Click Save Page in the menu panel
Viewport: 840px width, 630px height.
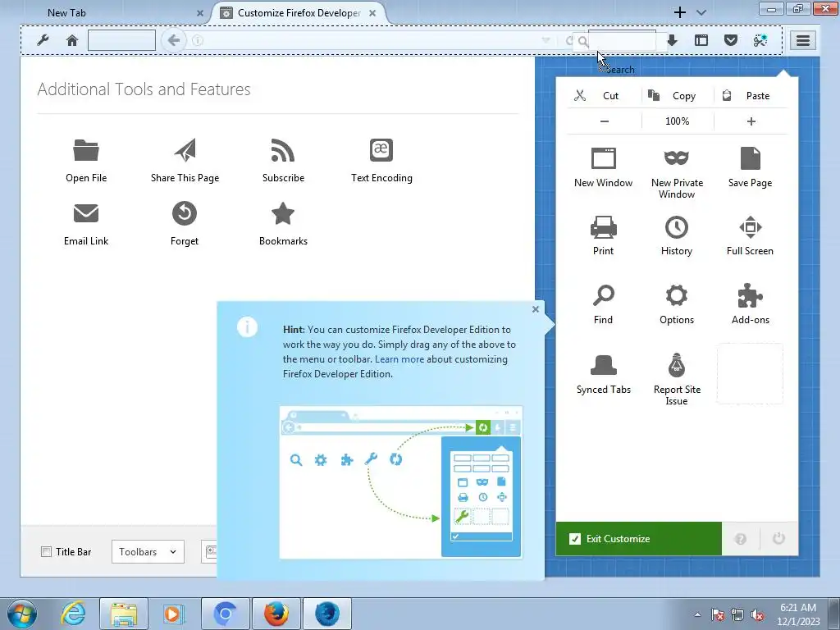[750, 167]
